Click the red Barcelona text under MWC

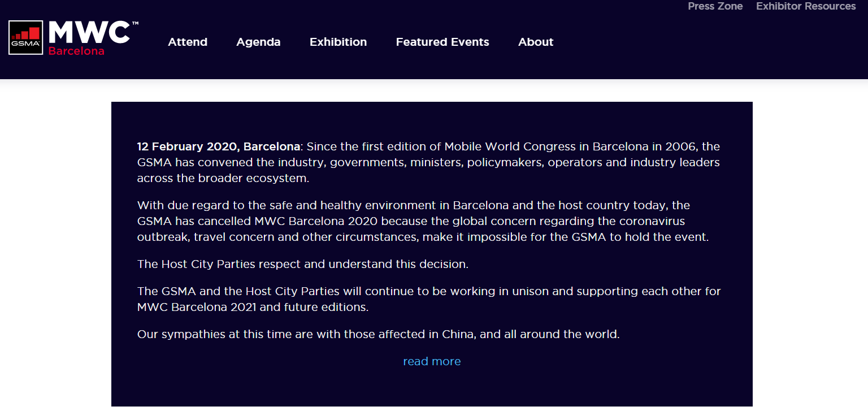pos(76,51)
